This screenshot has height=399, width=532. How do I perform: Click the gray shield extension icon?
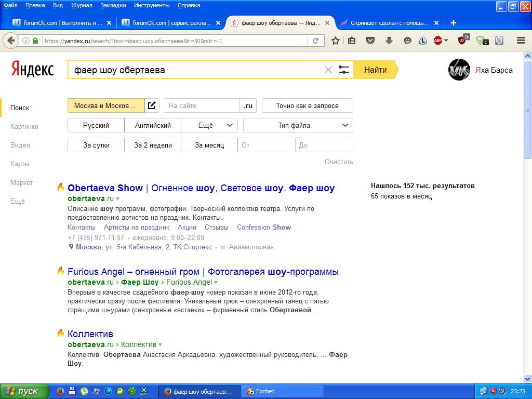coord(499,41)
